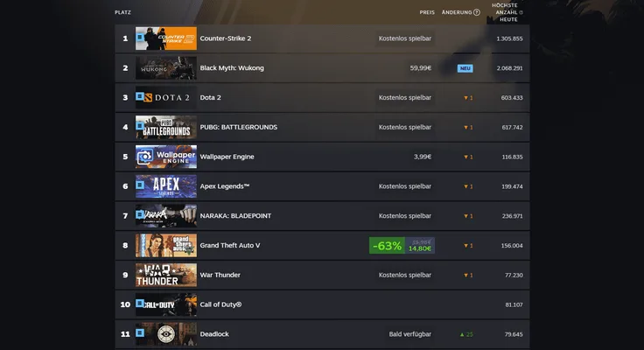
Task: Click the NEU badge for Black Myth: Wukong
Action: pyautogui.click(x=465, y=68)
